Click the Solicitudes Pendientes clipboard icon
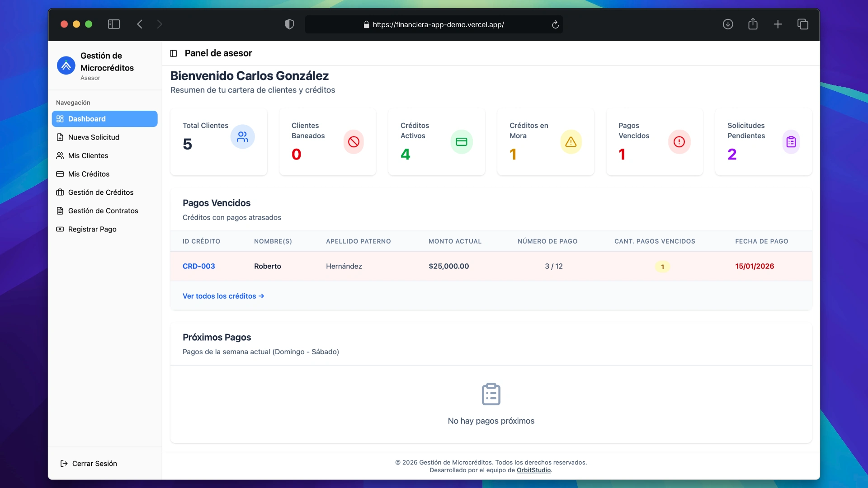868x488 pixels. pos(791,142)
